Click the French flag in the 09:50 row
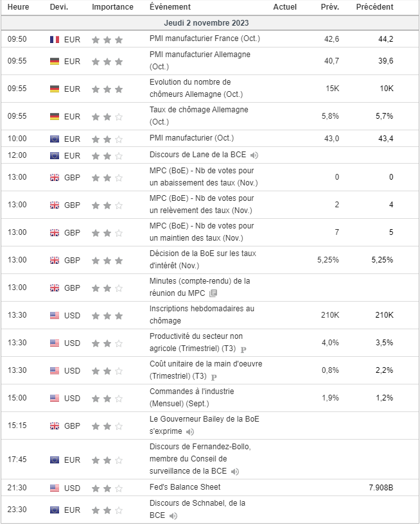The width and height of the screenshot is (420, 525). 55,39
